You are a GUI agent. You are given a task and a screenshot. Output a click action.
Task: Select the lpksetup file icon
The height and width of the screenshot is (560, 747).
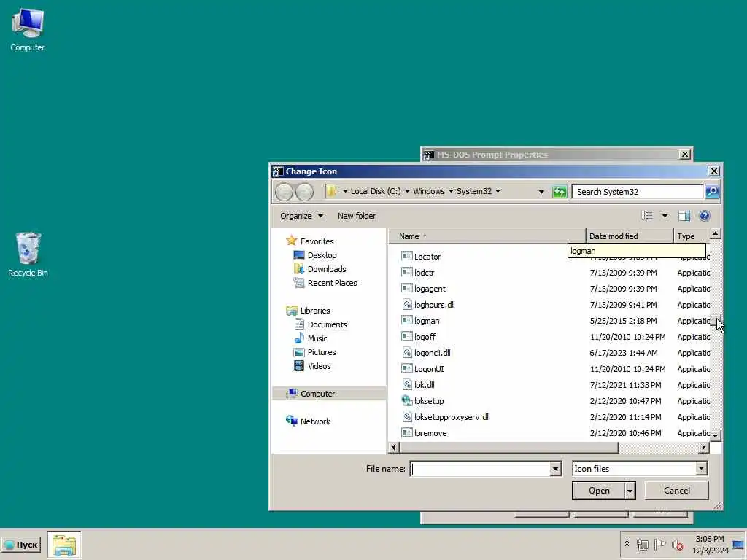(x=406, y=400)
